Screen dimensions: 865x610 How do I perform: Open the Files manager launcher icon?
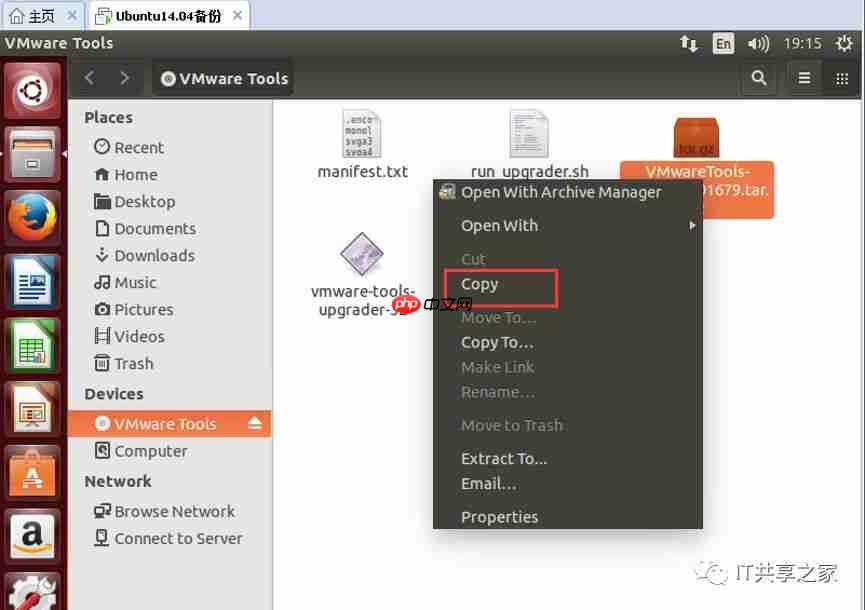(x=32, y=154)
